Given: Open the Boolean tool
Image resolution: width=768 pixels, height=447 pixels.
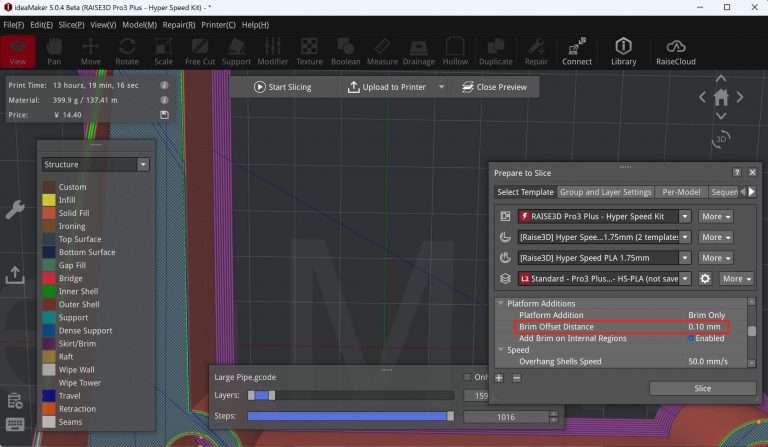Looking at the screenshot, I should (x=345, y=52).
